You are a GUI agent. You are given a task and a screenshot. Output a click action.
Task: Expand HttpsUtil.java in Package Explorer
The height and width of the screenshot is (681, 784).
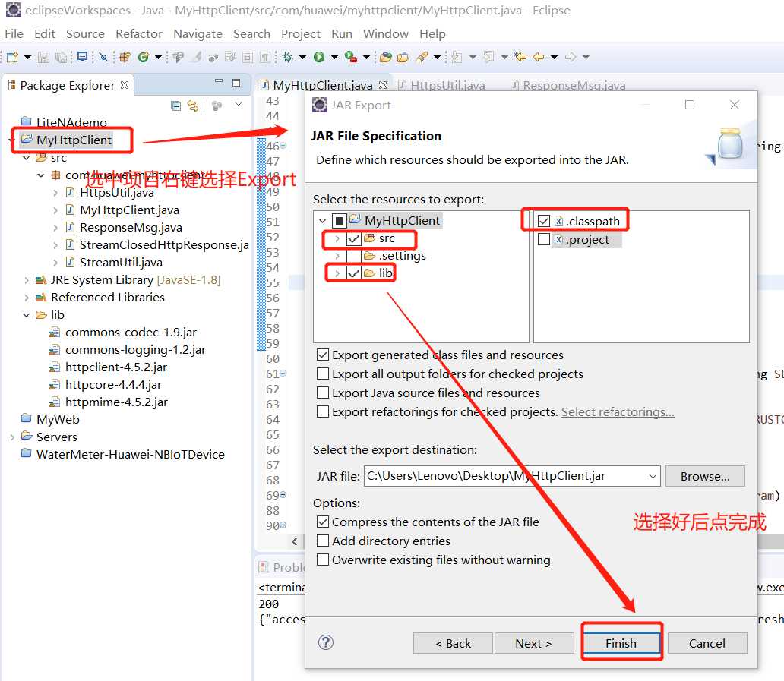click(55, 193)
